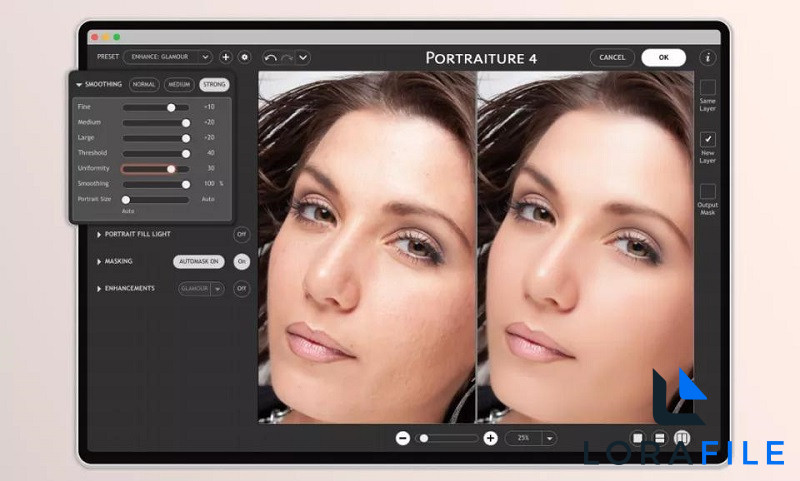Adjust the Large smoothing slider

[156, 138]
